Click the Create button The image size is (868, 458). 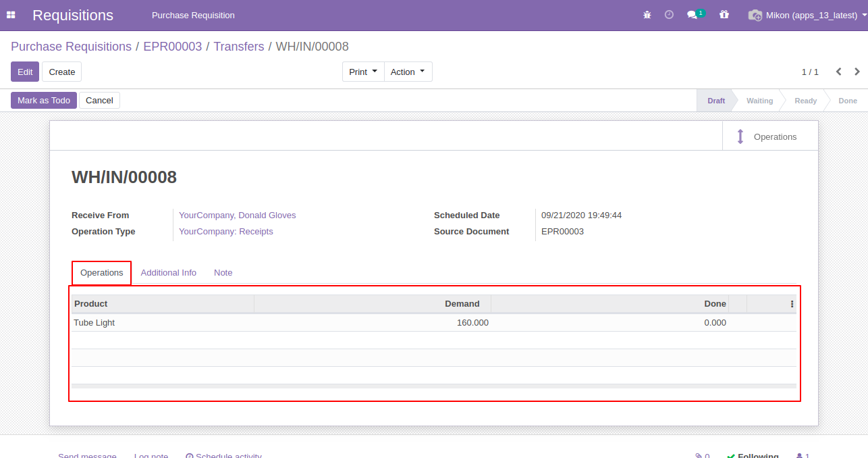[x=61, y=72]
